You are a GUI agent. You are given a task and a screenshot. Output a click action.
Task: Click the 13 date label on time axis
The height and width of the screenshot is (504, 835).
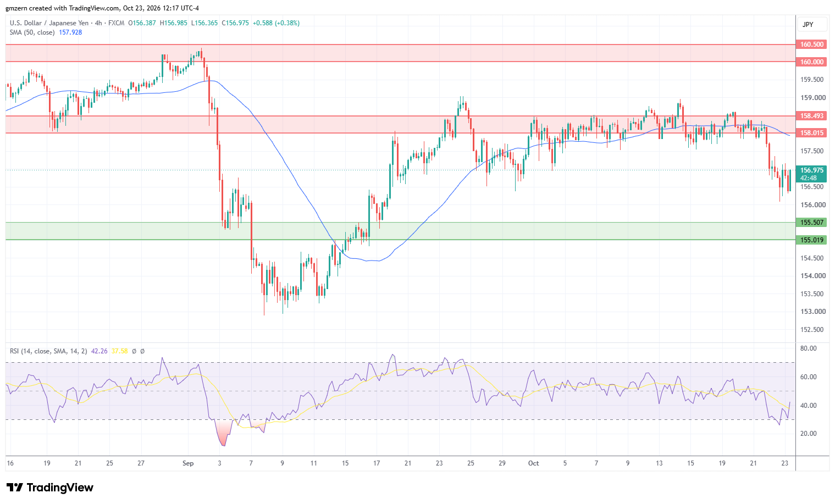pyautogui.click(x=659, y=463)
